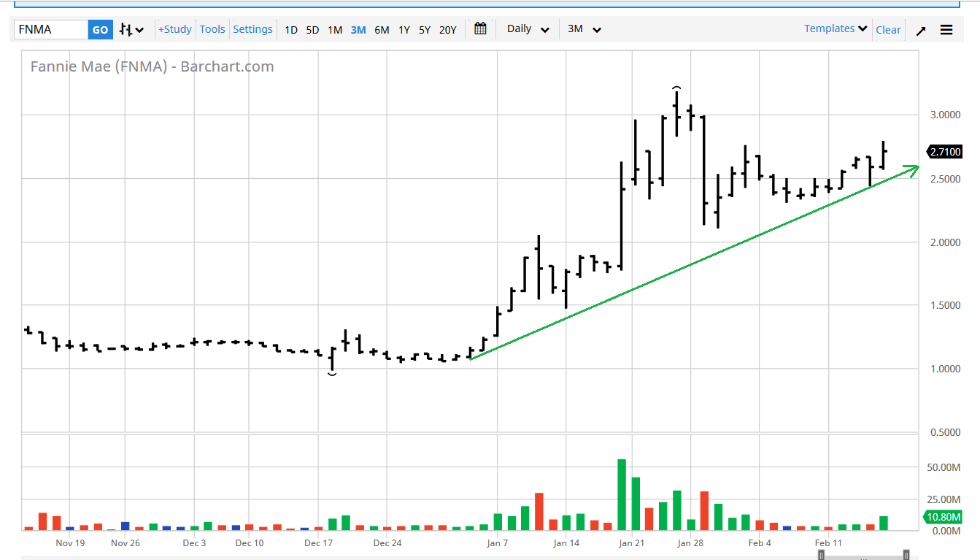Click the Jan 28 date label
The height and width of the screenshot is (560, 980).
coord(690,543)
